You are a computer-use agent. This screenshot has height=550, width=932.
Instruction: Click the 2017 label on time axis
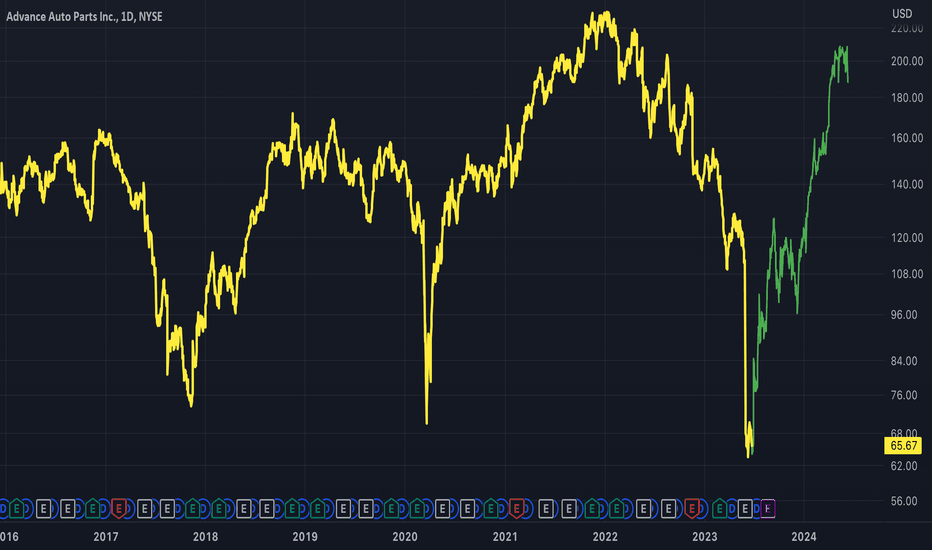[106, 537]
